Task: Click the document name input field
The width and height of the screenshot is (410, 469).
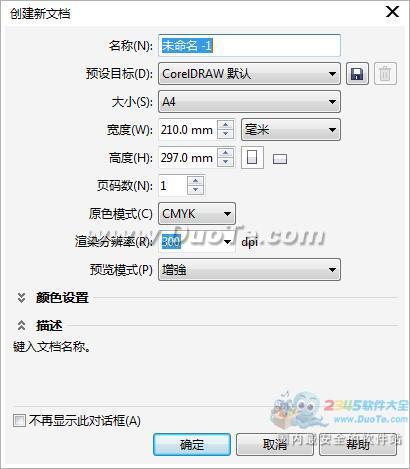Action: (249, 45)
